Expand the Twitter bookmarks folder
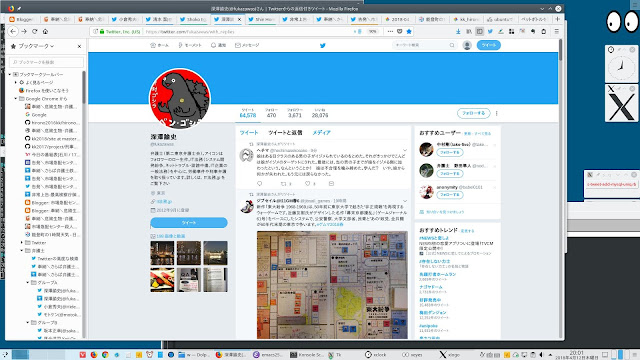Screen dimensions: 640x360 pyautogui.click(x=22, y=242)
